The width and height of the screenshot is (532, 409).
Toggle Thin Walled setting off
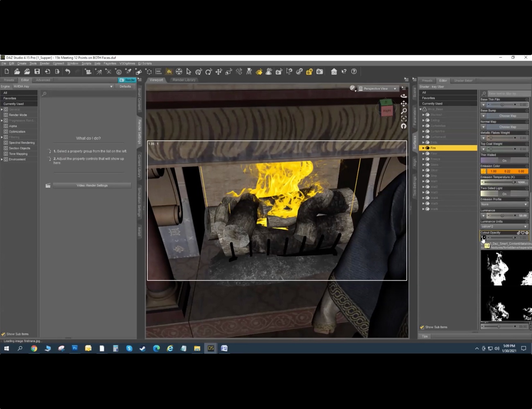[x=505, y=160]
